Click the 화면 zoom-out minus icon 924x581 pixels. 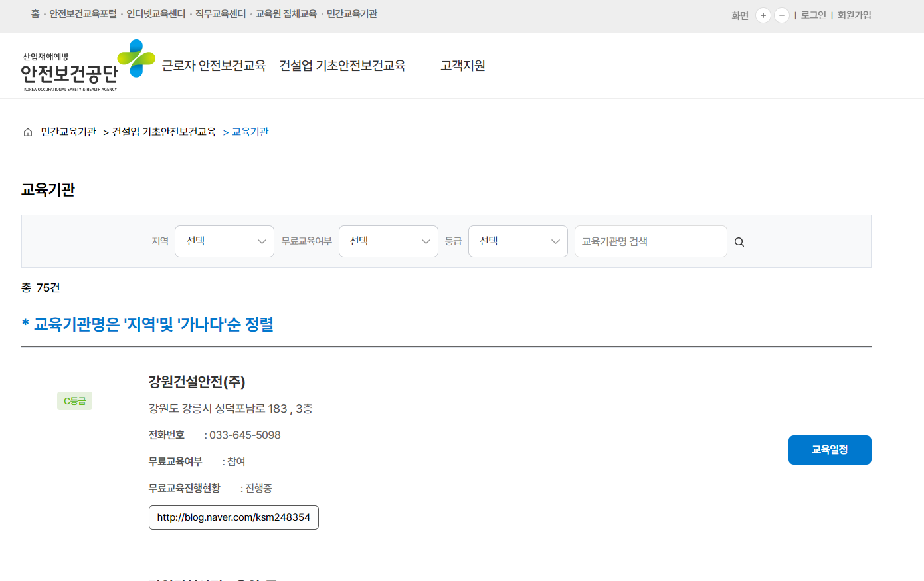[x=781, y=15]
